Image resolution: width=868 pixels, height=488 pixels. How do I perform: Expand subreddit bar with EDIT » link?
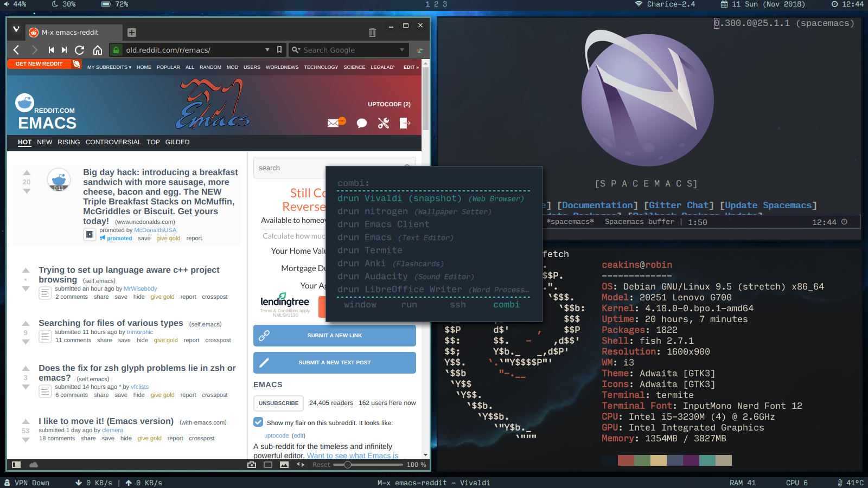[411, 67]
